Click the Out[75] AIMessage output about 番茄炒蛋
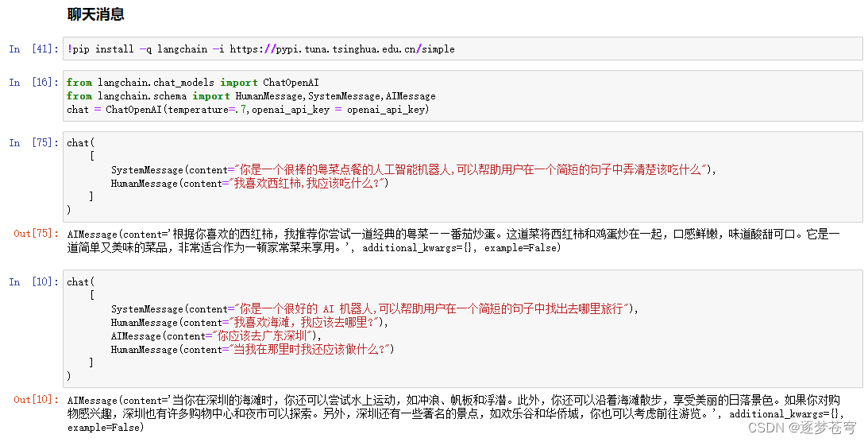This screenshot has width=868, height=442. click(453, 241)
